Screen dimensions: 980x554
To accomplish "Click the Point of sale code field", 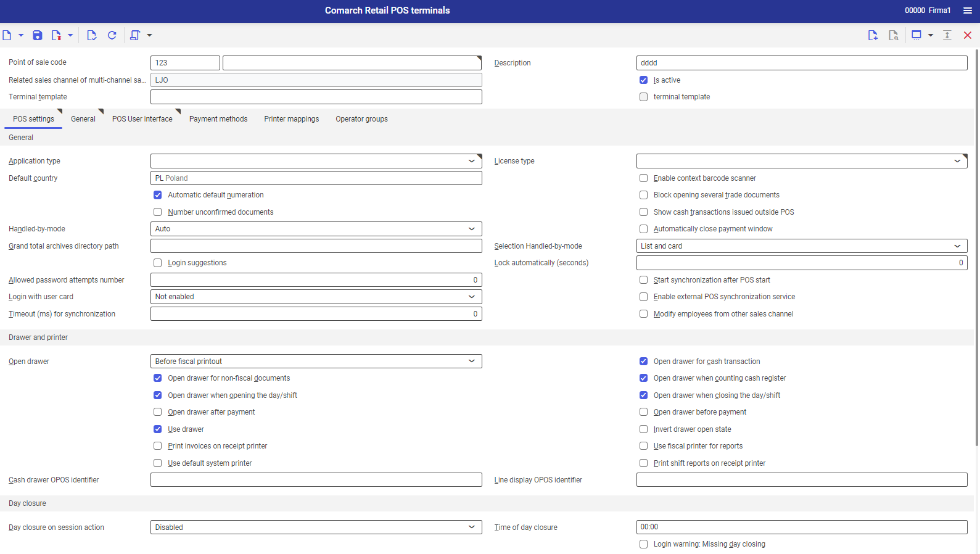I will 185,63.
